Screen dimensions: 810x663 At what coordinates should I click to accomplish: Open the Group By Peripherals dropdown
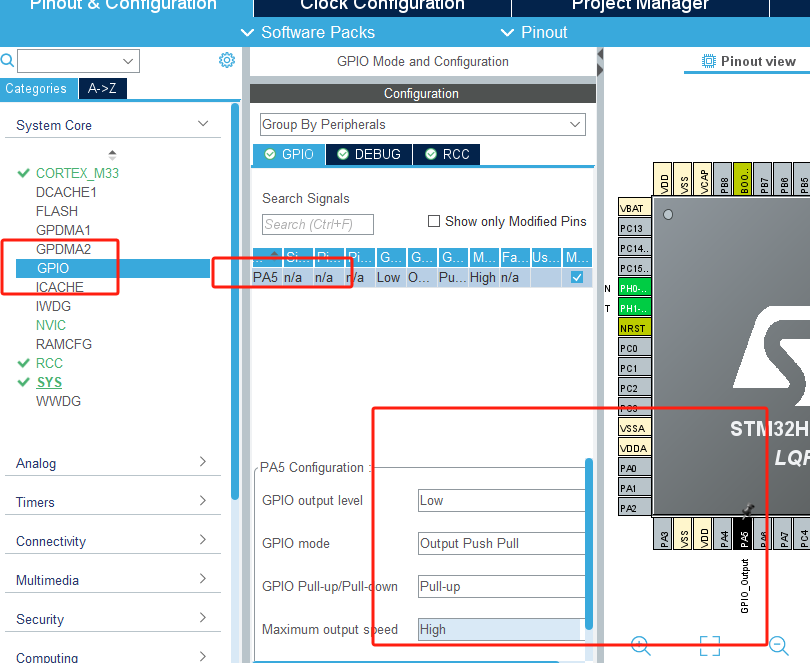point(573,123)
